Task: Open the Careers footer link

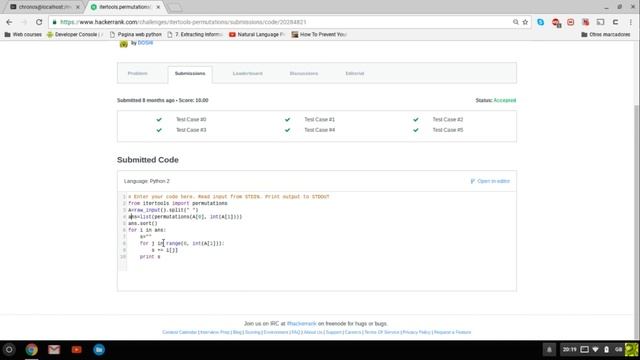Action: [353, 332]
